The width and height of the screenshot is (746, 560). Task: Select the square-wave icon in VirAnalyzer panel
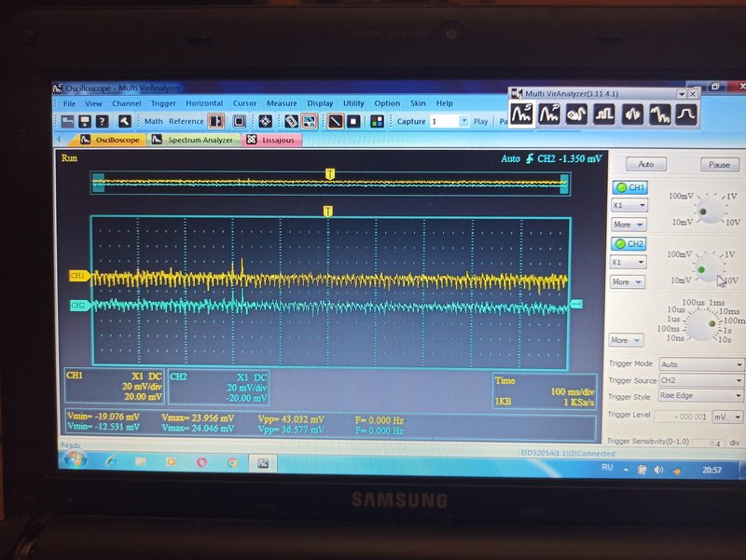(604, 114)
